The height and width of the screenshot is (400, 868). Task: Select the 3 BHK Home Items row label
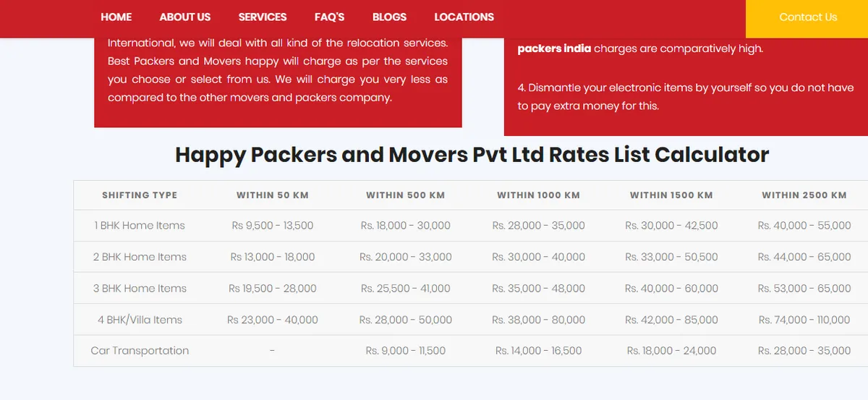click(x=140, y=288)
